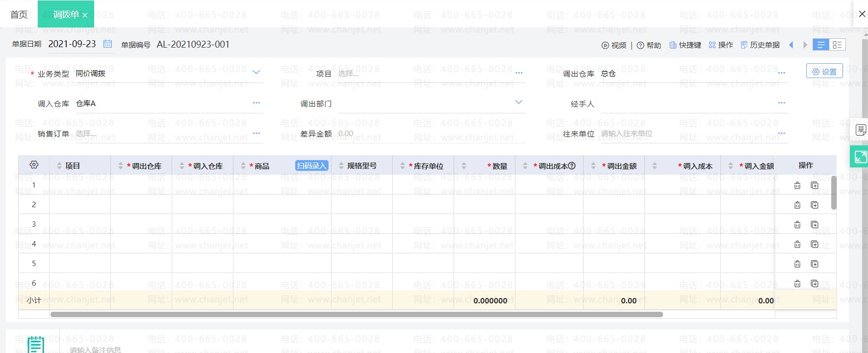Delete row 2 in the table

797,205
